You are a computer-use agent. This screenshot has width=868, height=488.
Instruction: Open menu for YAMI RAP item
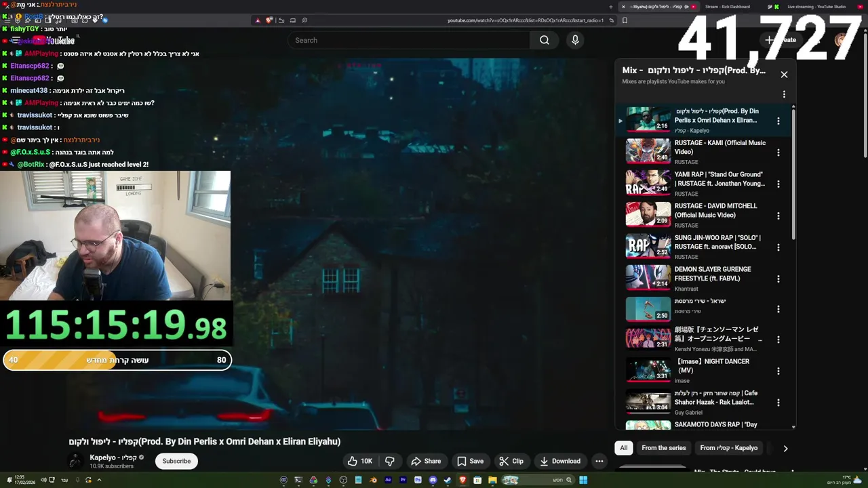point(778,184)
